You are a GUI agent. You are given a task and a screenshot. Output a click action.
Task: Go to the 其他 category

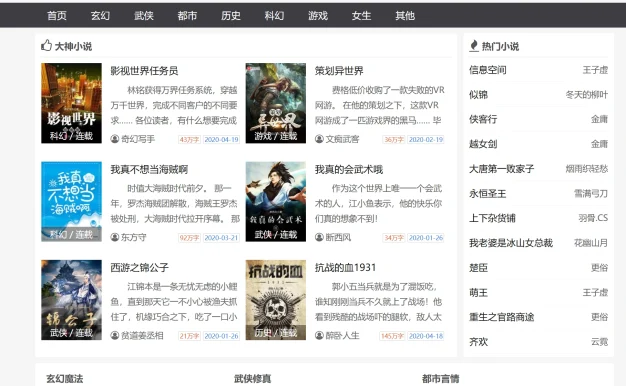[405, 16]
